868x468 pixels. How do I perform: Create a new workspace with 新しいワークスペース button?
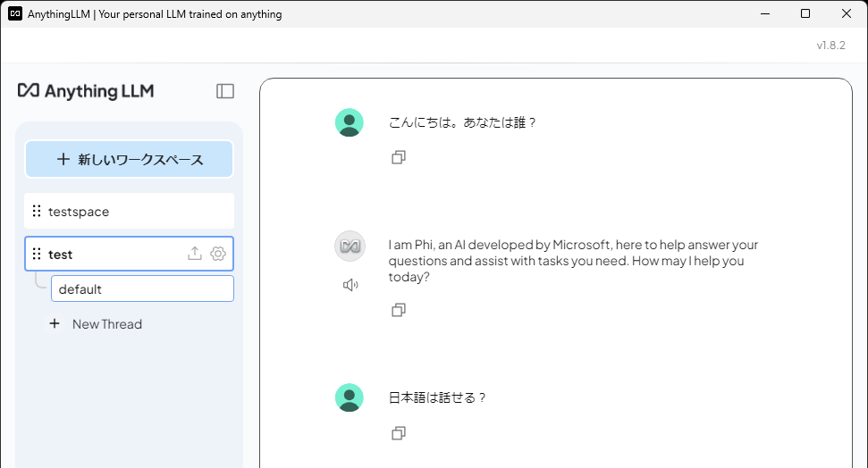[129, 159]
